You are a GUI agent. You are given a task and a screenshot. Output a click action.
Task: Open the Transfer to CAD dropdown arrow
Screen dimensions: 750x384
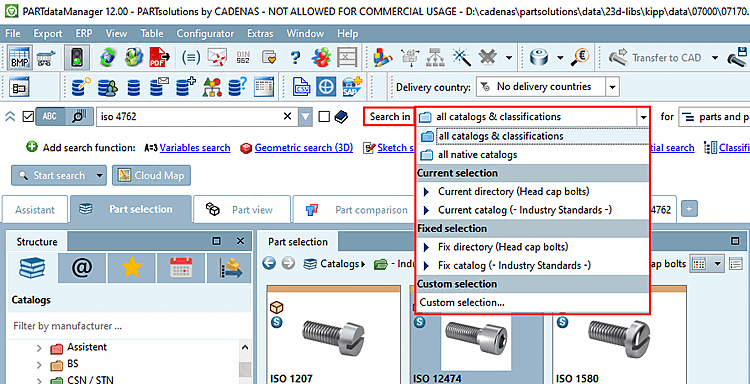[715, 58]
